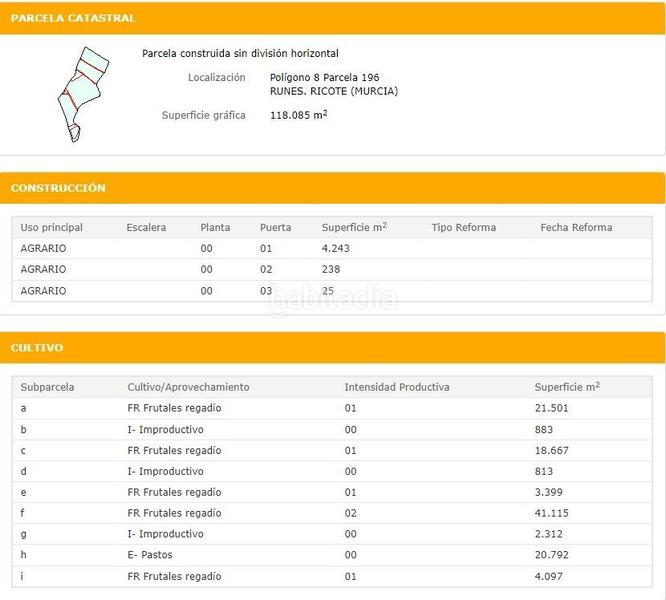Click the 41.115 surface value for subparcela f
The height and width of the screenshot is (600, 666).
point(552,513)
